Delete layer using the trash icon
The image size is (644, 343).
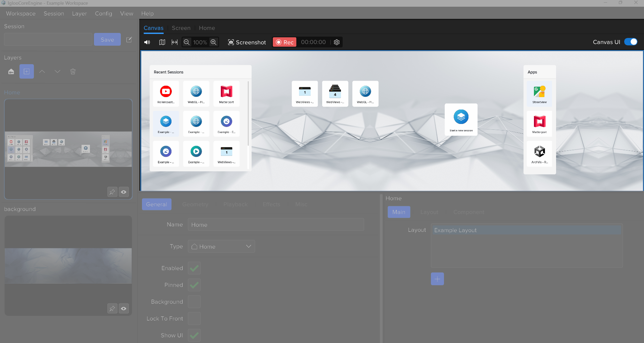pos(73,72)
